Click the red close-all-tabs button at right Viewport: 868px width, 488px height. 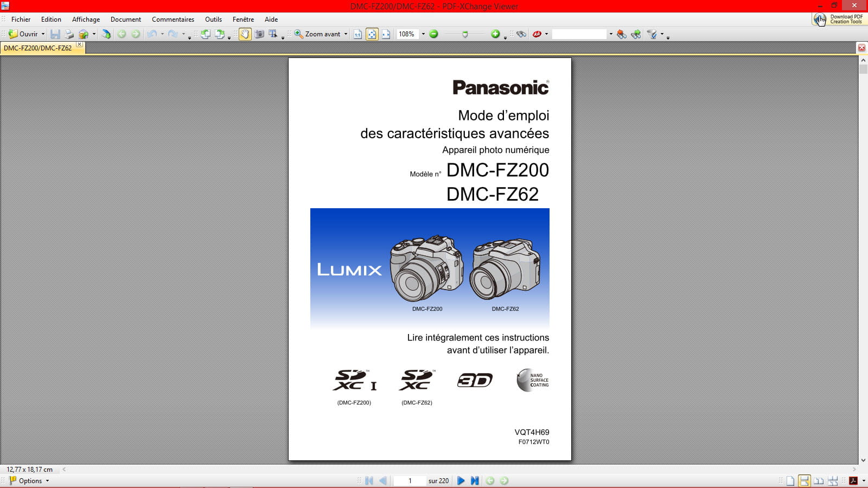[x=861, y=48]
